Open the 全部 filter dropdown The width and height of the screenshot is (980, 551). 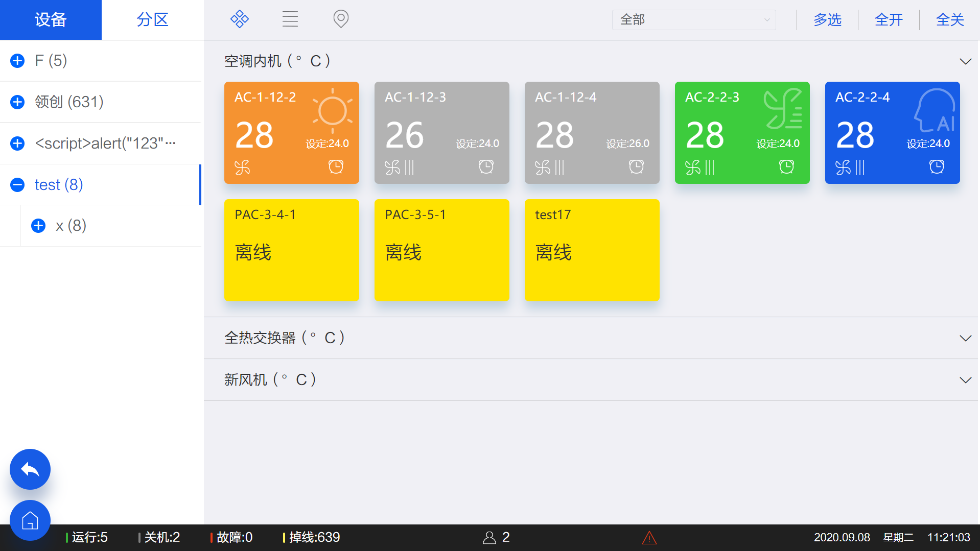(x=694, y=20)
